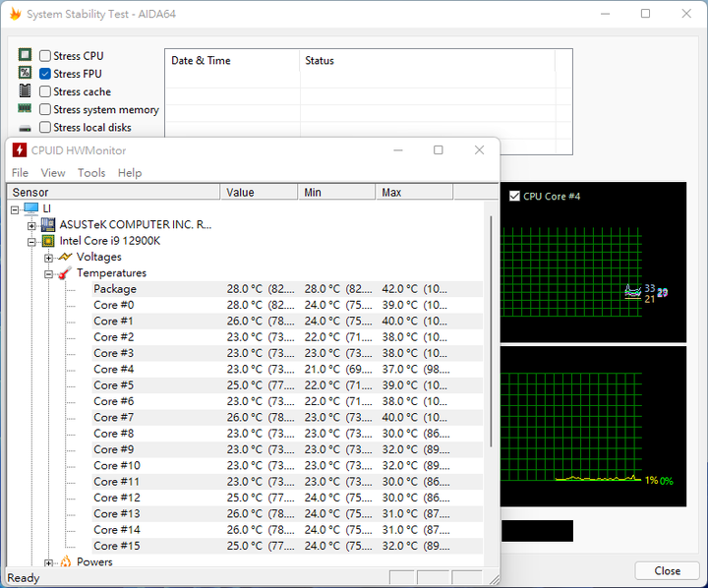Click the Stress cache chip icon

point(25,90)
